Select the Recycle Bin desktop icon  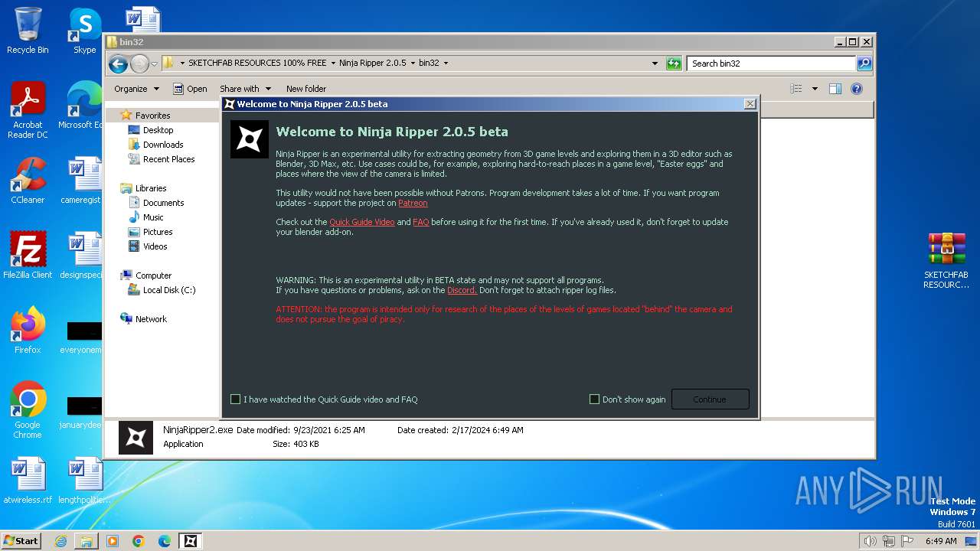coord(28,31)
